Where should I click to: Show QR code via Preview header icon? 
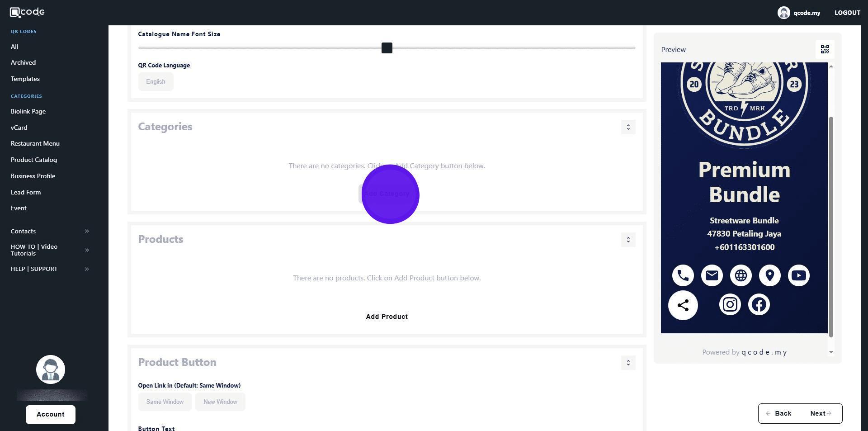click(x=825, y=49)
